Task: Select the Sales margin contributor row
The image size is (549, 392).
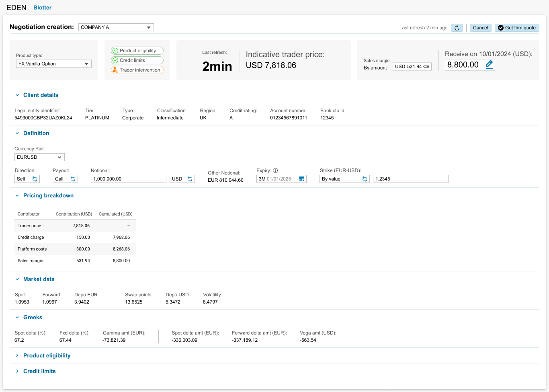Action: (75, 261)
